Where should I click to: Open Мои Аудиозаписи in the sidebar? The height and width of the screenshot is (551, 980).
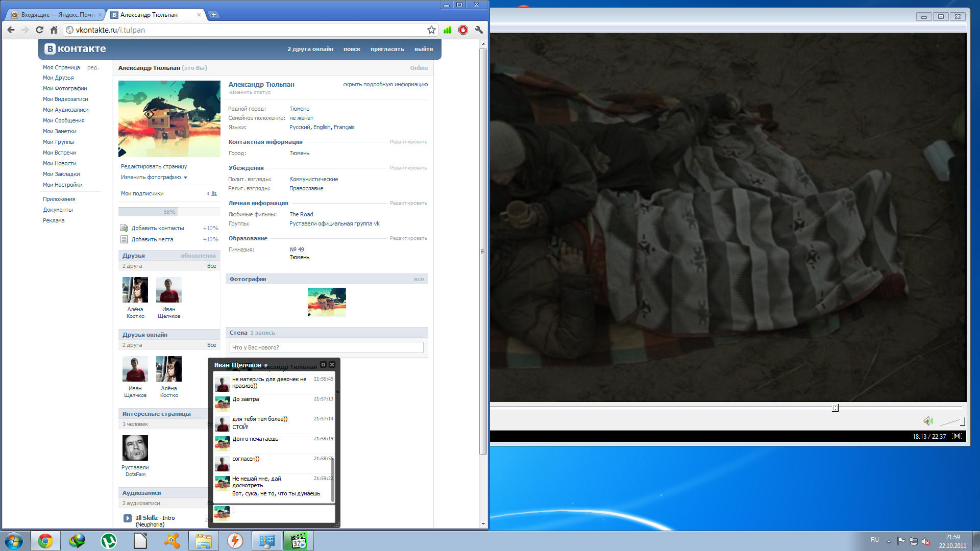[x=66, y=110]
